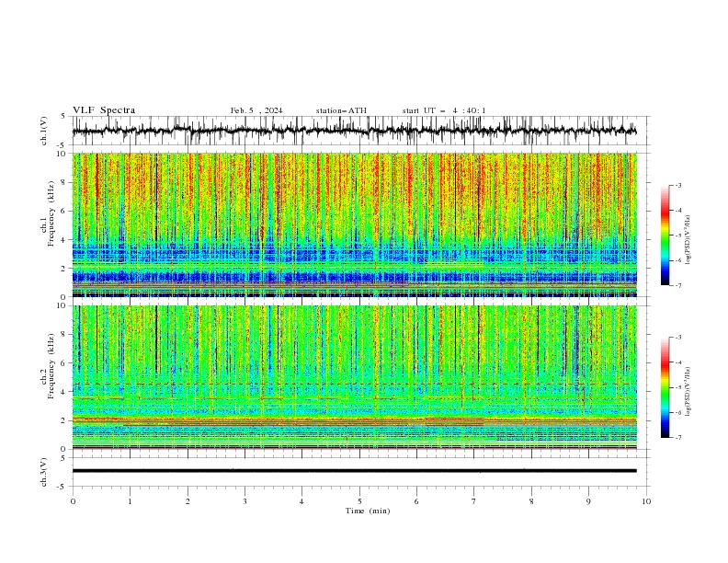Click the time axis tick label "2"
This screenshot has width=728, height=563.
(188, 501)
